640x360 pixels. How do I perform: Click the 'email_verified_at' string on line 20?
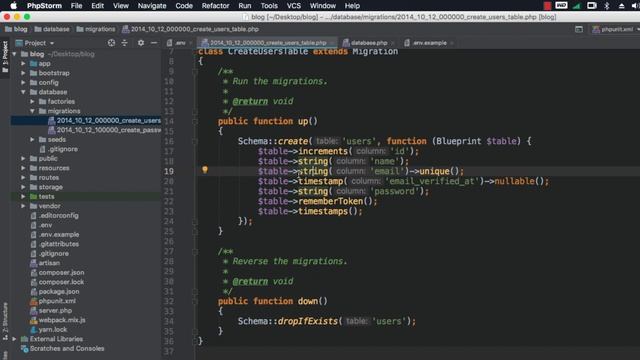pos(432,181)
